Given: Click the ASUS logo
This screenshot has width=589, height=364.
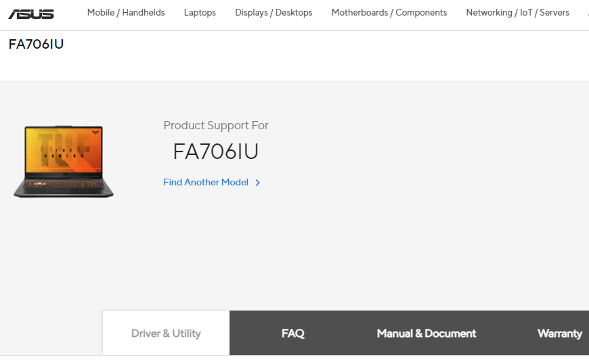Looking at the screenshot, I should 31,14.
